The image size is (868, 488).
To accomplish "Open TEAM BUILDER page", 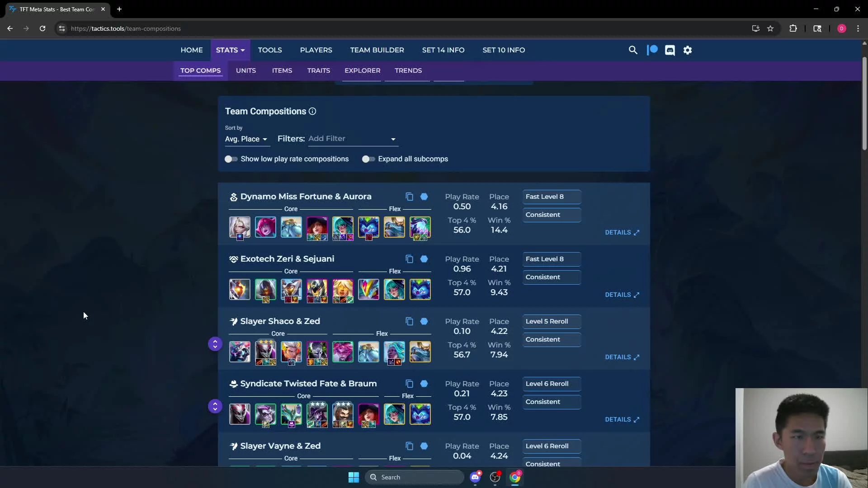I will tap(377, 50).
